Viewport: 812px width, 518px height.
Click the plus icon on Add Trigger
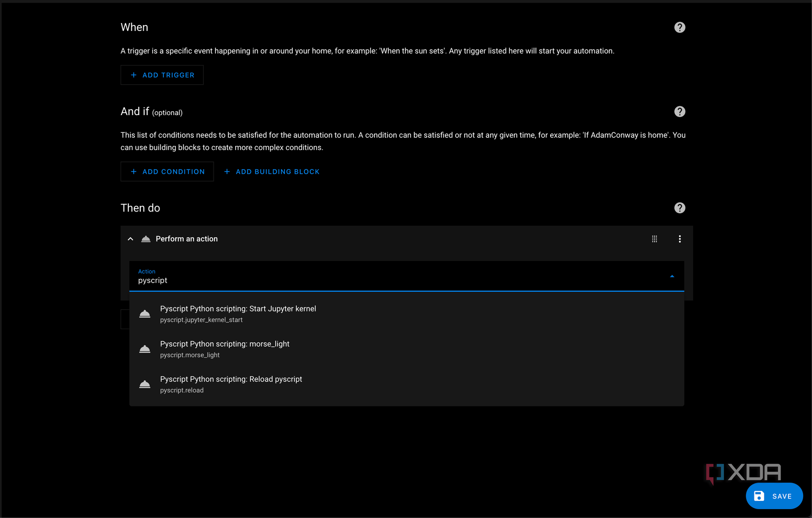(x=133, y=75)
